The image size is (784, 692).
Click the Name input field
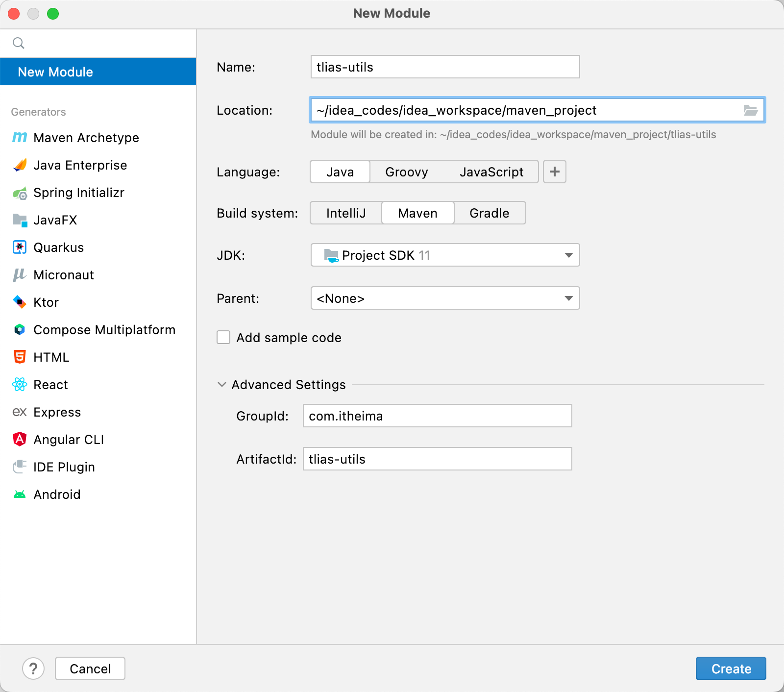(445, 67)
